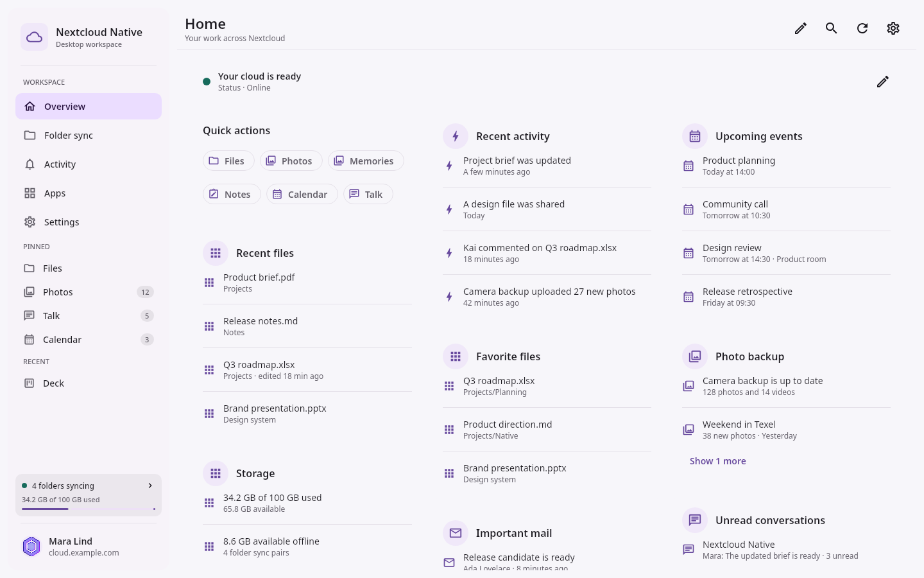Open Kai commented on Q3 roadmap.xlsx activity

547,253
